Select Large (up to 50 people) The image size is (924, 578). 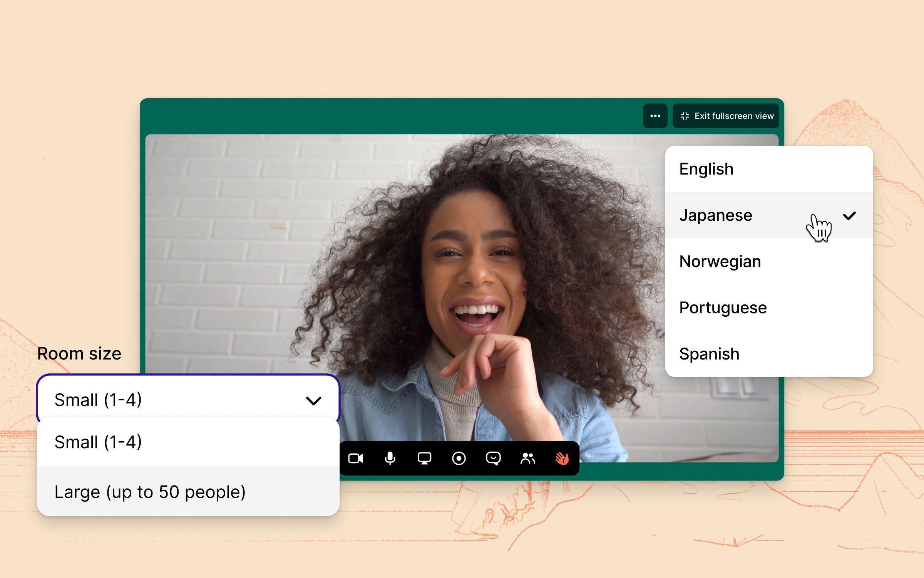[150, 492]
